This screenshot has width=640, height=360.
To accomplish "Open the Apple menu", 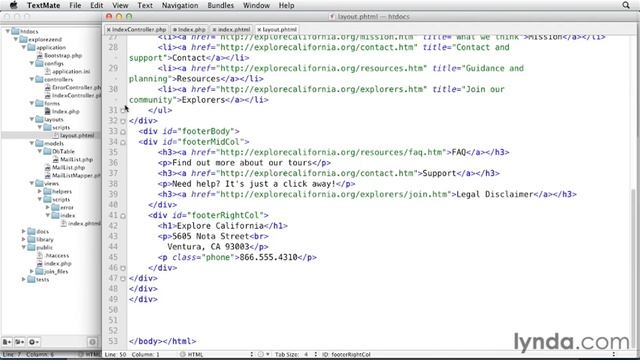I will [13, 5].
